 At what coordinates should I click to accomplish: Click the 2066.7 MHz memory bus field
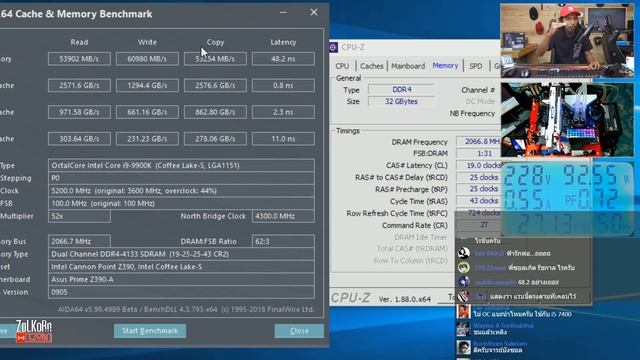coord(79,241)
